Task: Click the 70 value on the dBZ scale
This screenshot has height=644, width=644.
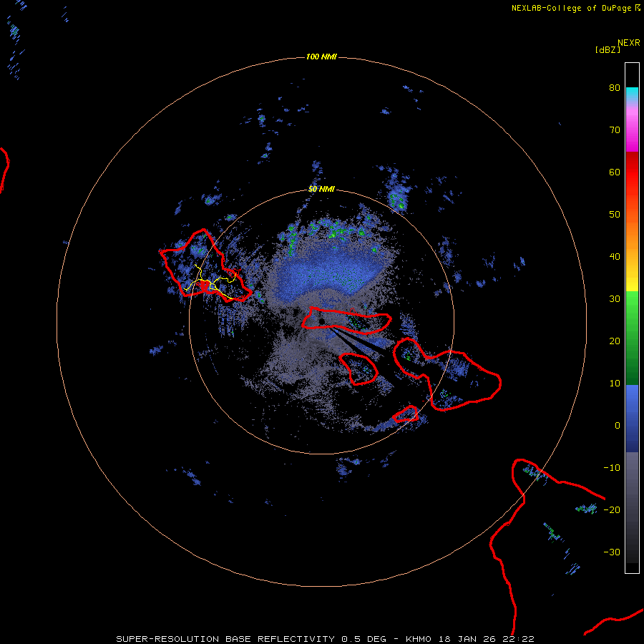Action: (615, 130)
